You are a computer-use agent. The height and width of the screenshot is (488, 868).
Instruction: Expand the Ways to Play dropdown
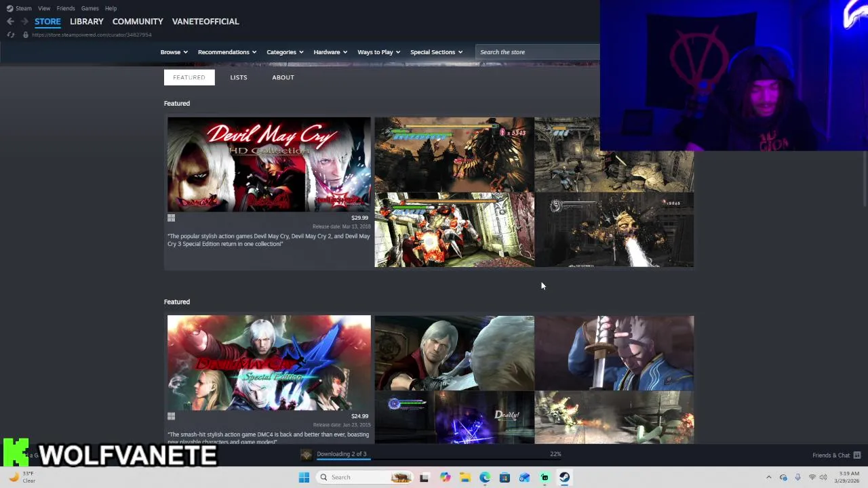378,52
